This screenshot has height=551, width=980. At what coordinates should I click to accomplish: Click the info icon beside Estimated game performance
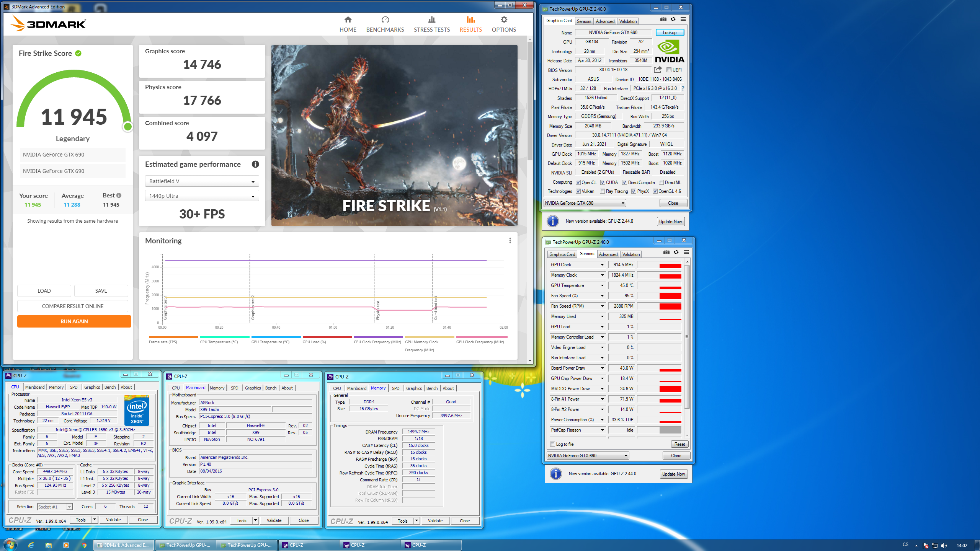pos(255,164)
